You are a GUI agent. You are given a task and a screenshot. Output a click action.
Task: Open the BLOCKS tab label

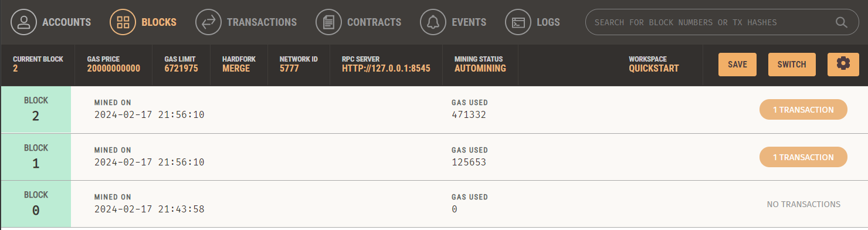coord(159,22)
